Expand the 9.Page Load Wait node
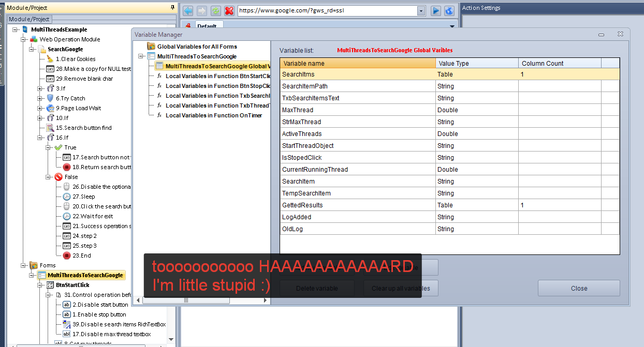Viewport: 644px width, 347px height. point(40,108)
